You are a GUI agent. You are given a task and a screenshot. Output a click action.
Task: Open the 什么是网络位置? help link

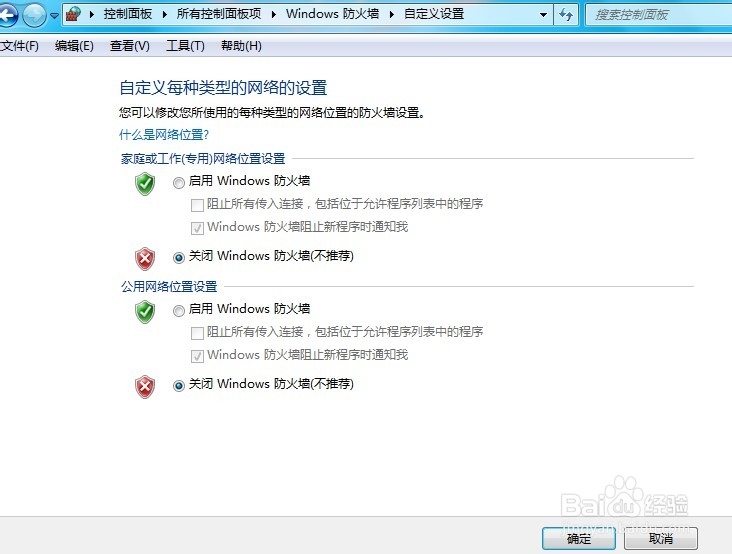point(164,135)
